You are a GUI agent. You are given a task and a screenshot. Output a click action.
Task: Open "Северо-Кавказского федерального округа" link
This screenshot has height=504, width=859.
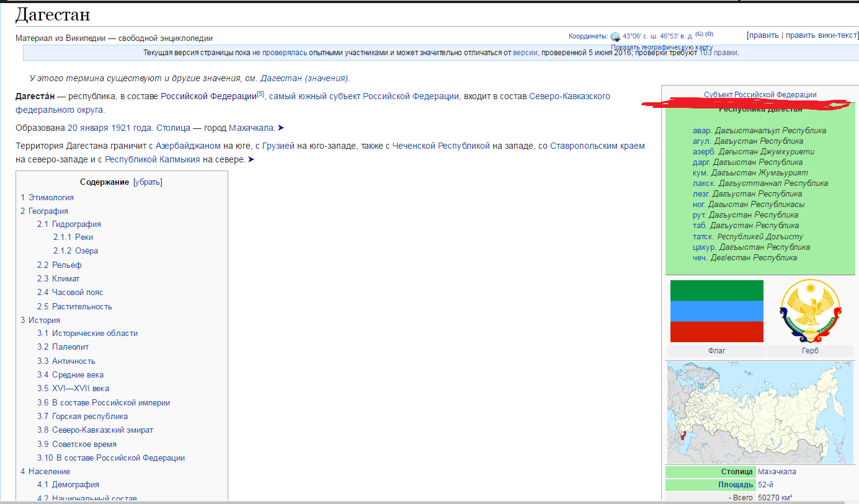coord(313,103)
